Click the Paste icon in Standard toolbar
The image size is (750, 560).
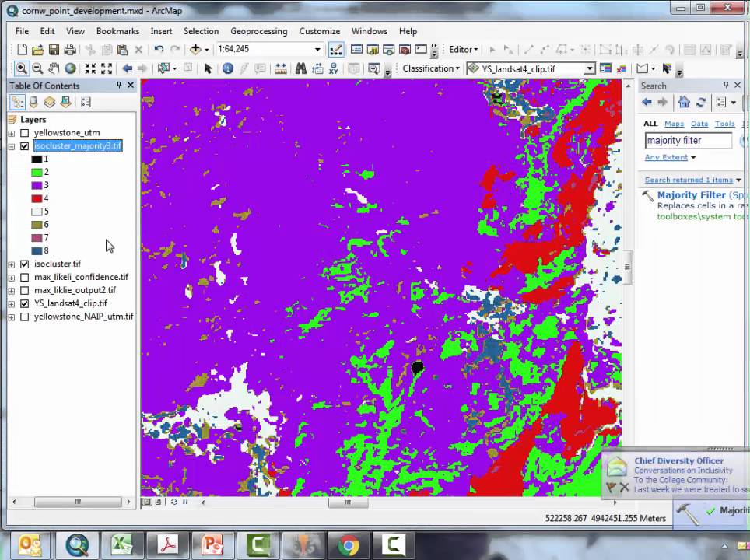click(x=122, y=49)
